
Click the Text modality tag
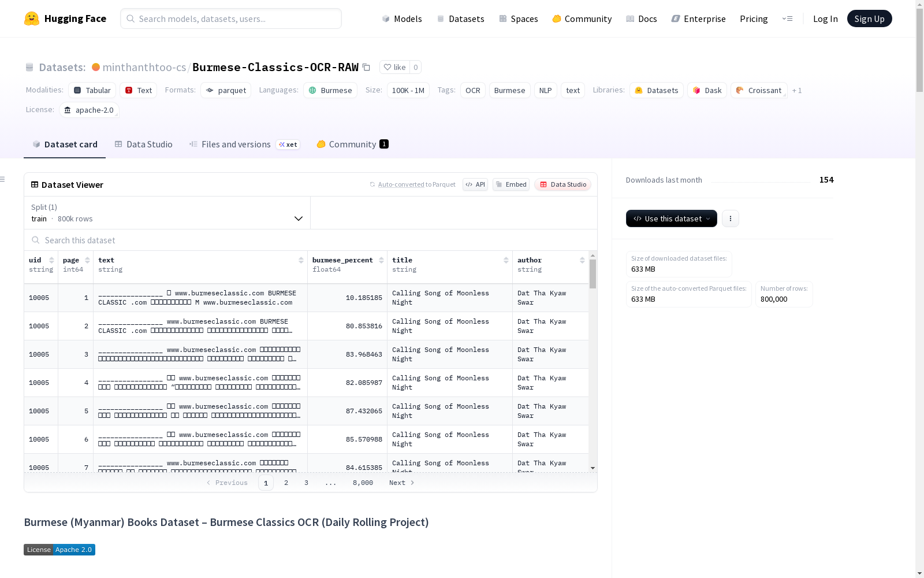point(139,90)
